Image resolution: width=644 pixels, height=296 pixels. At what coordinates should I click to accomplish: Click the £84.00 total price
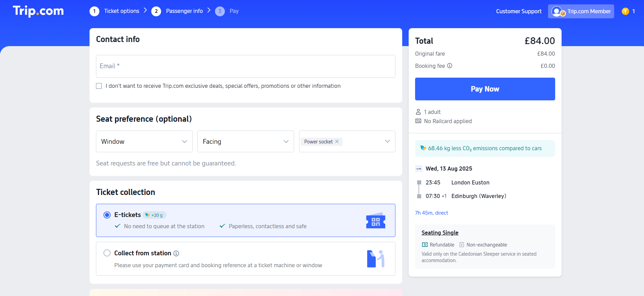click(540, 41)
